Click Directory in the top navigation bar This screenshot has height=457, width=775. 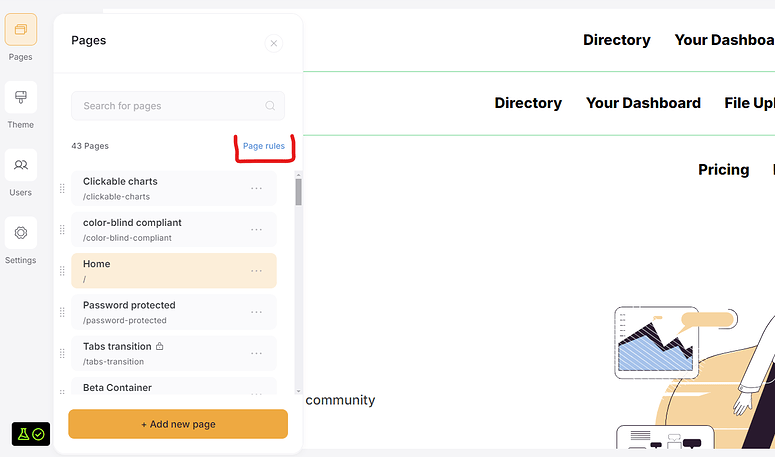tap(617, 40)
